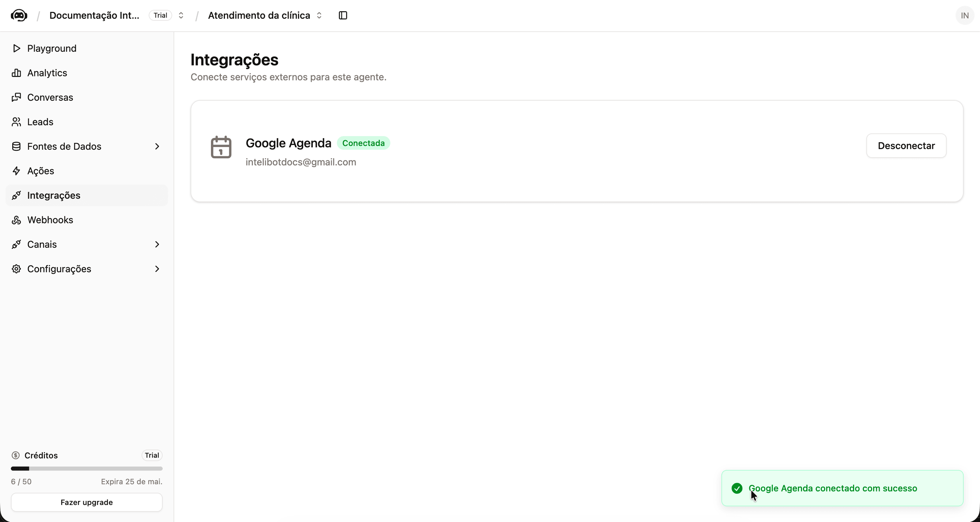Open the workspace switcher arrows beside Trial
This screenshot has width=980, height=522.
(x=181, y=16)
